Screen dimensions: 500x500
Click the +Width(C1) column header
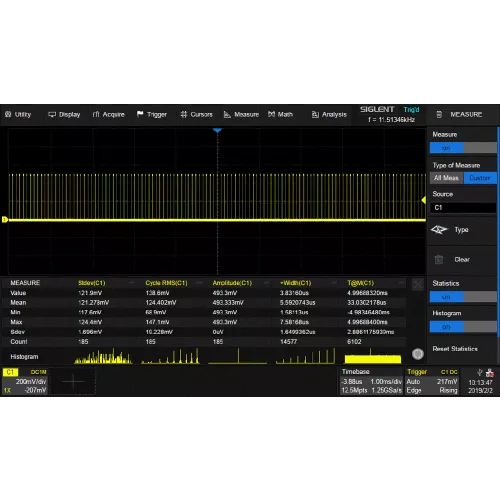coord(295,283)
